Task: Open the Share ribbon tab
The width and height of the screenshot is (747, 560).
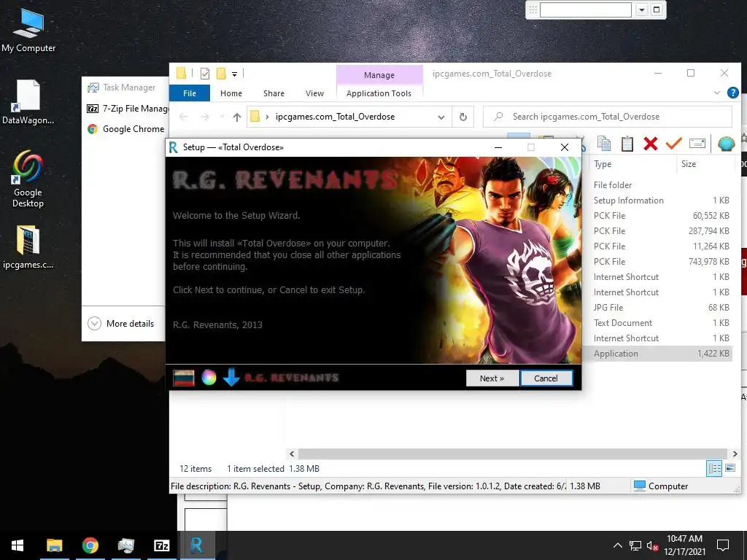Action: tap(274, 93)
